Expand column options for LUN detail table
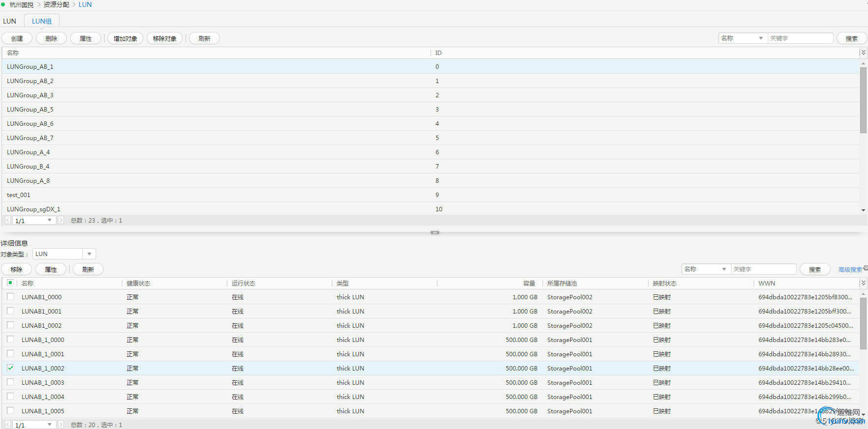Viewport: 868px width, 429px height. 863,283
